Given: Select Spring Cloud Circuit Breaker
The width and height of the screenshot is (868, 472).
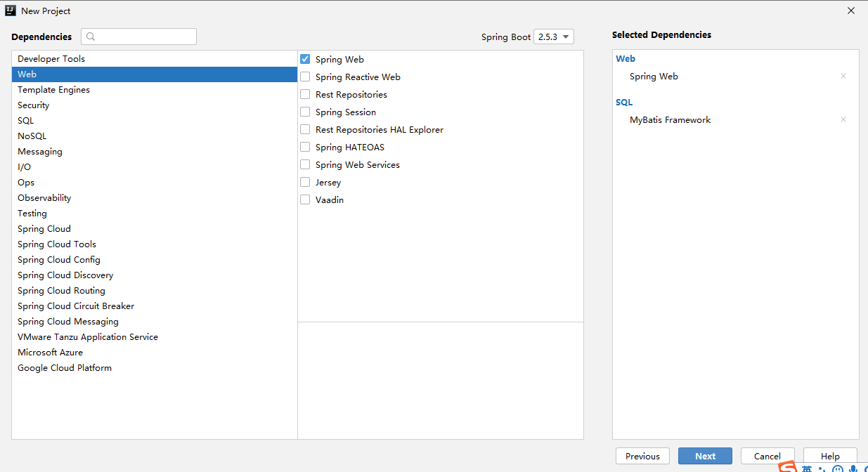Looking at the screenshot, I should tap(155, 306).
